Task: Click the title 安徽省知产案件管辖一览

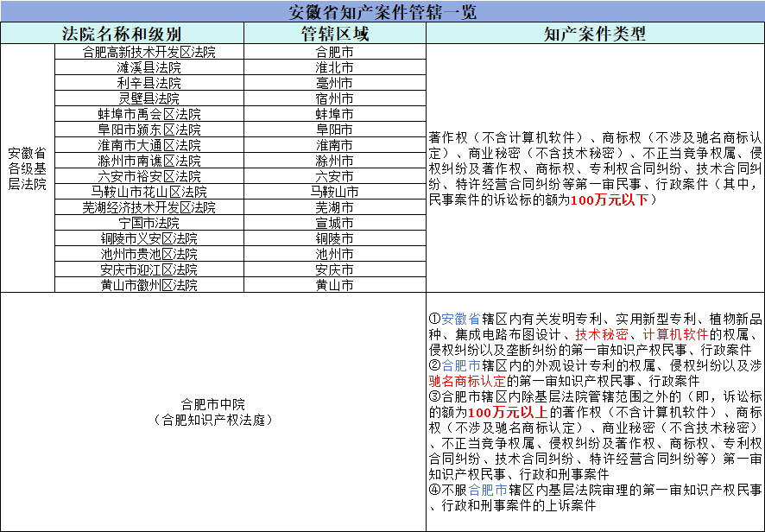Action: [382, 11]
